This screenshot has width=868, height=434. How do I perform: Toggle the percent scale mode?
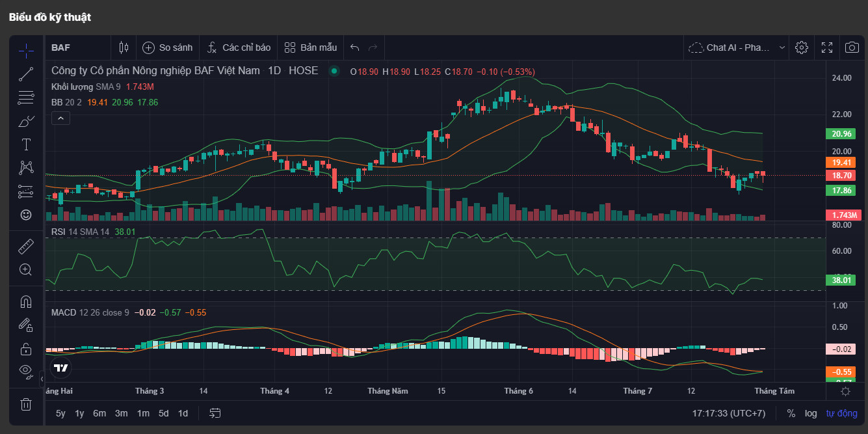pyautogui.click(x=791, y=413)
